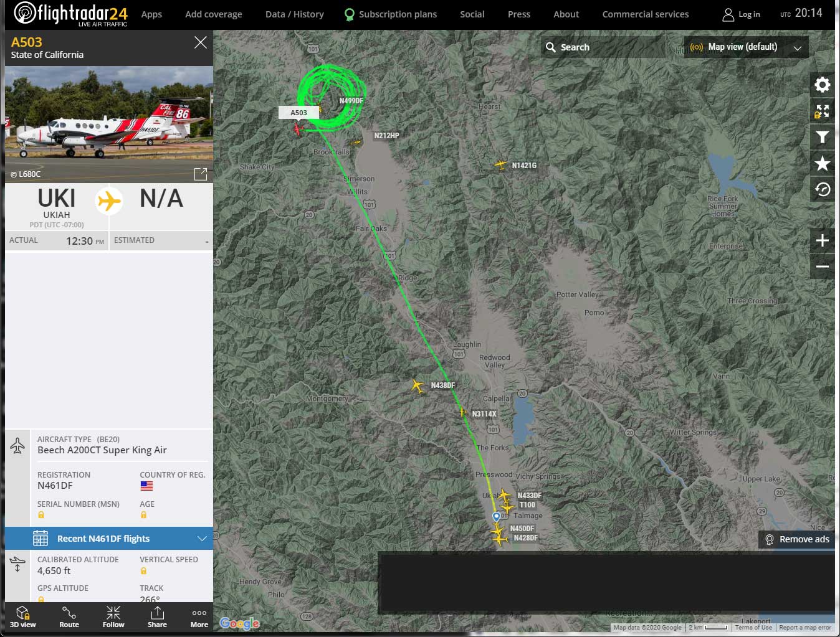Open the map filter funnel icon
Image resolution: width=840 pixels, height=637 pixels.
(822, 137)
